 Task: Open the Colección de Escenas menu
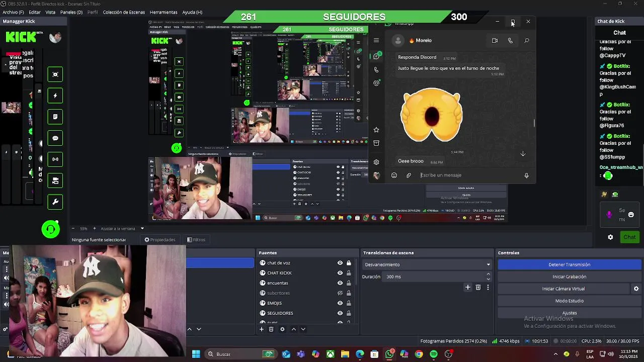tap(124, 12)
